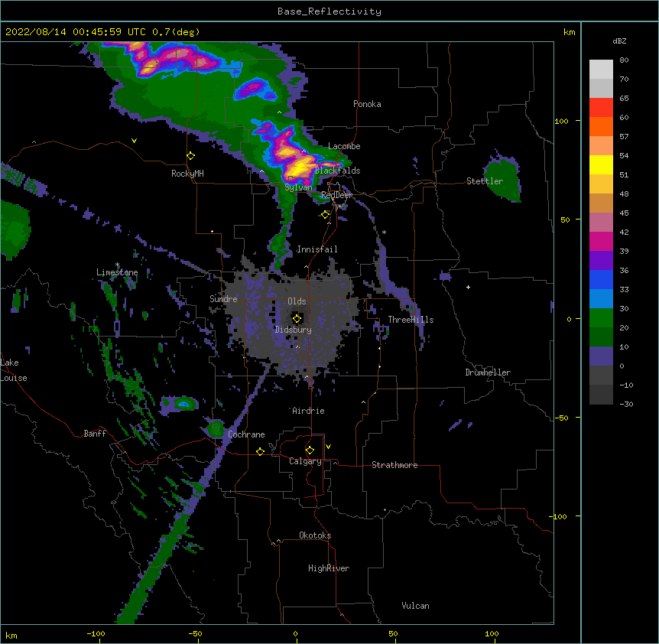Click the Ponoka city label
Screen dimensions: 659x644
367,104
